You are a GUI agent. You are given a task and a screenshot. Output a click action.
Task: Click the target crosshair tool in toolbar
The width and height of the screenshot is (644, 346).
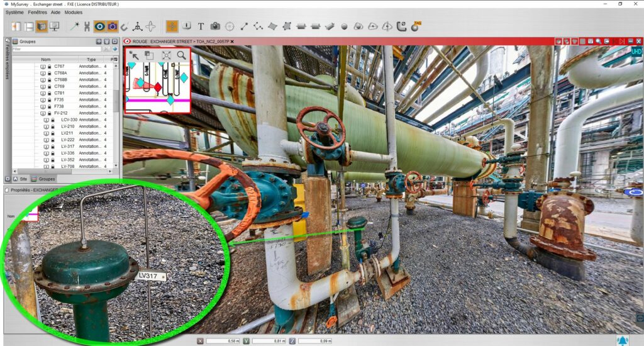tap(230, 26)
